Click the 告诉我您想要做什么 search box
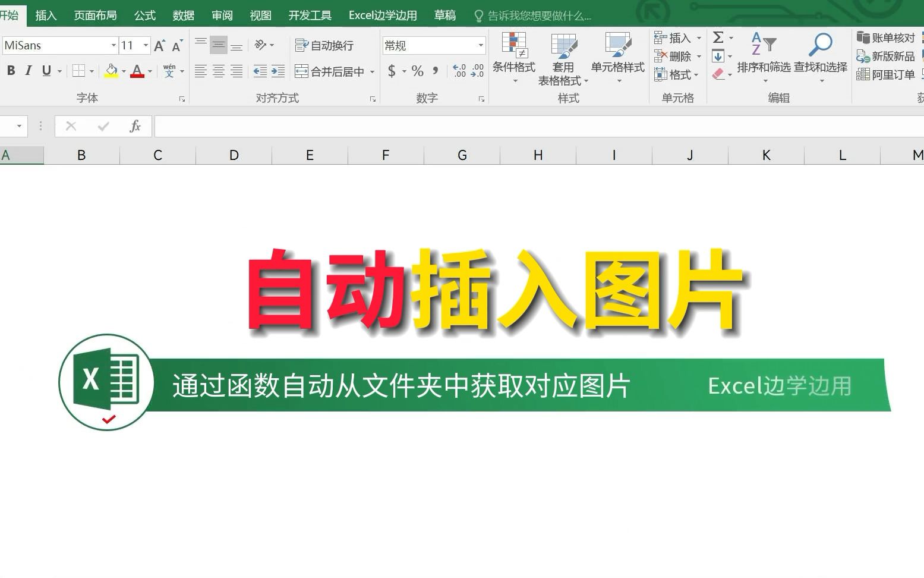This screenshot has height=578, width=924. pyautogui.click(x=533, y=16)
